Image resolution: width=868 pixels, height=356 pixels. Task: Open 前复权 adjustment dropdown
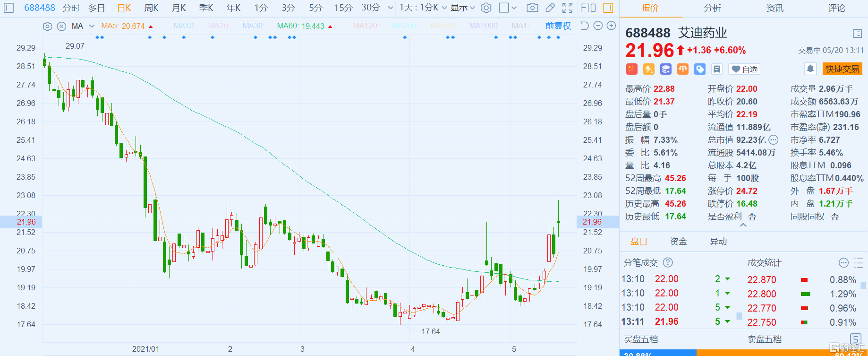558,26
